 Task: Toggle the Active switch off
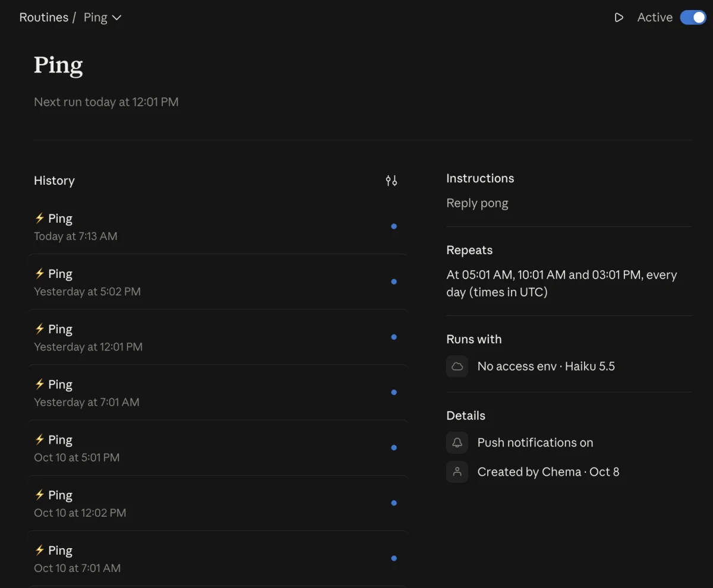[693, 18]
